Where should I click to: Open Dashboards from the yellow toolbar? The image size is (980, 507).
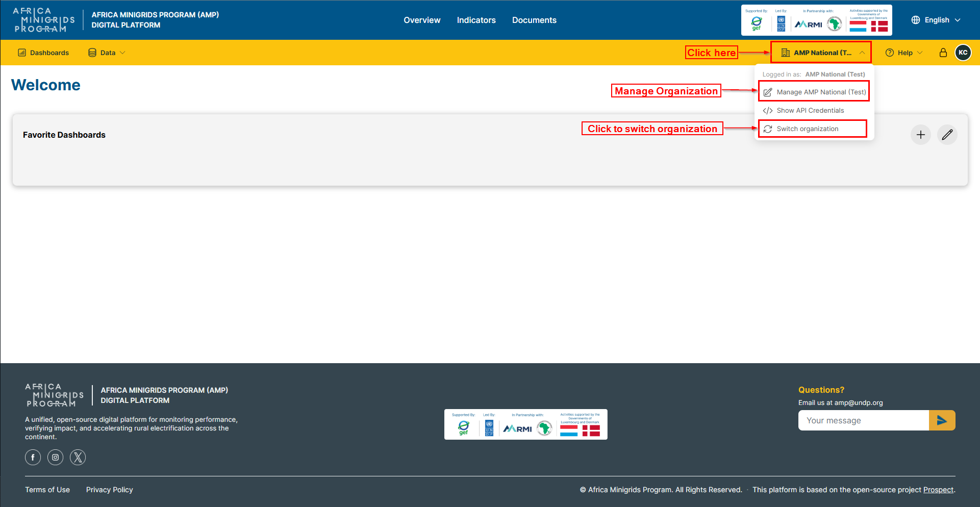coord(43,53)
